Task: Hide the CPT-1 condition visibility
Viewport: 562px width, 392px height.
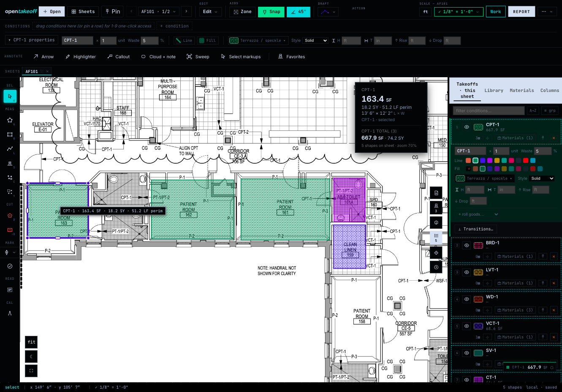Action: click(x=467, y=127)
